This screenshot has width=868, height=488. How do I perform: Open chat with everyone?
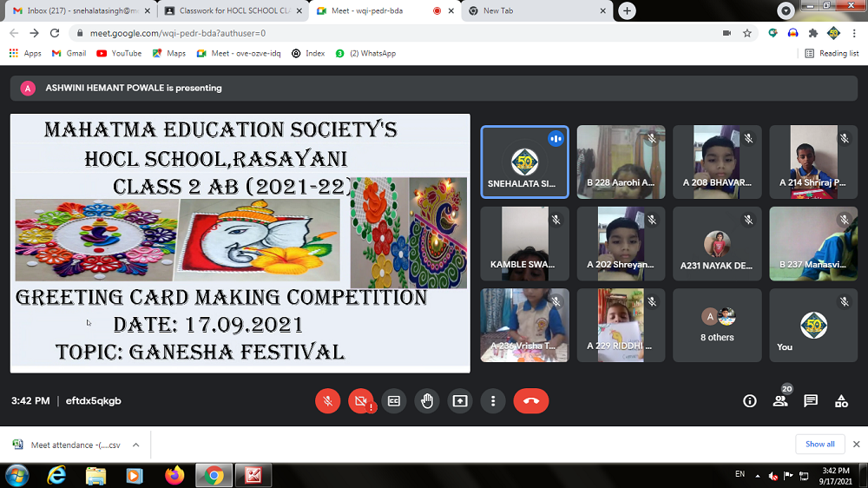(x=811, y=401)
